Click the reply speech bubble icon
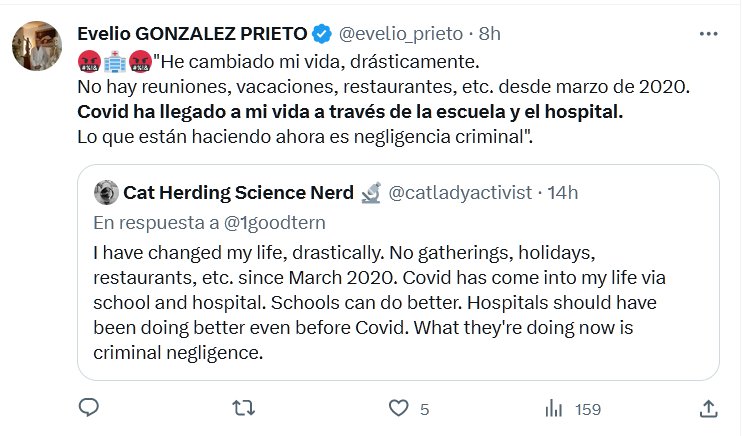742x436 pixels. (x=88, y=408)
